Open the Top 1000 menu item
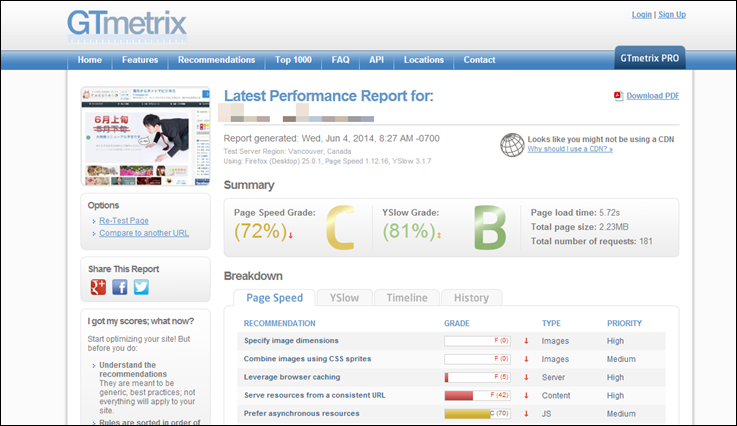The height and width of the screenshot is (426, 737). click(x=293, y=60)
